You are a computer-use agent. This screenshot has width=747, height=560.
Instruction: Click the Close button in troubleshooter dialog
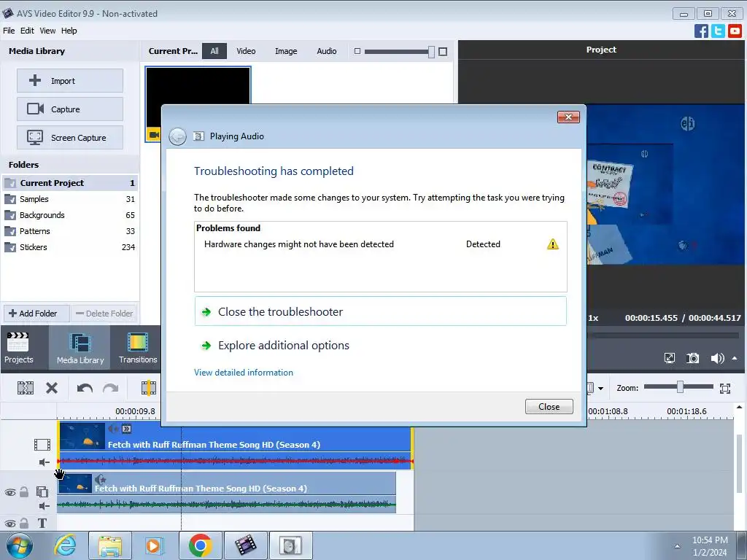pyautogui.click(x=549, y=407)
